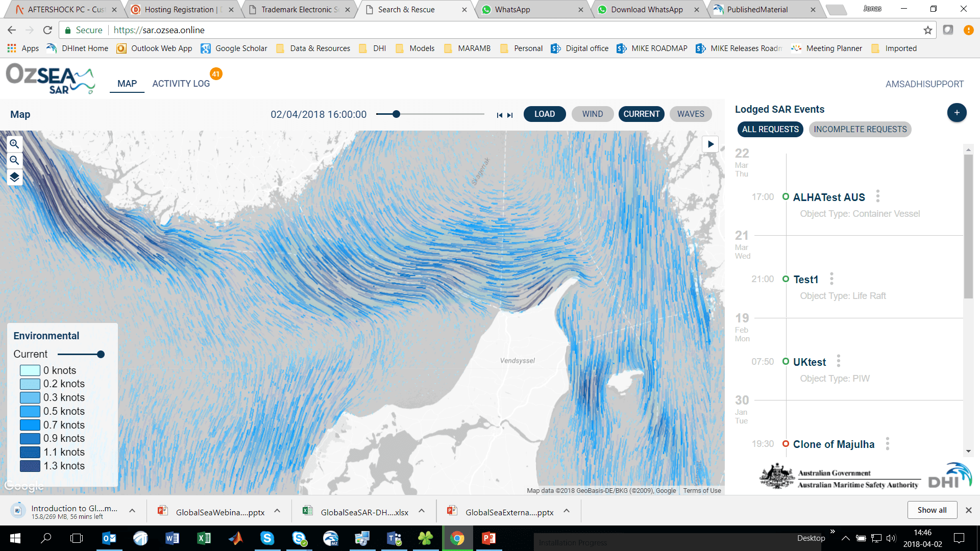Show ALL REQUESTS filter

click(770, 130)
